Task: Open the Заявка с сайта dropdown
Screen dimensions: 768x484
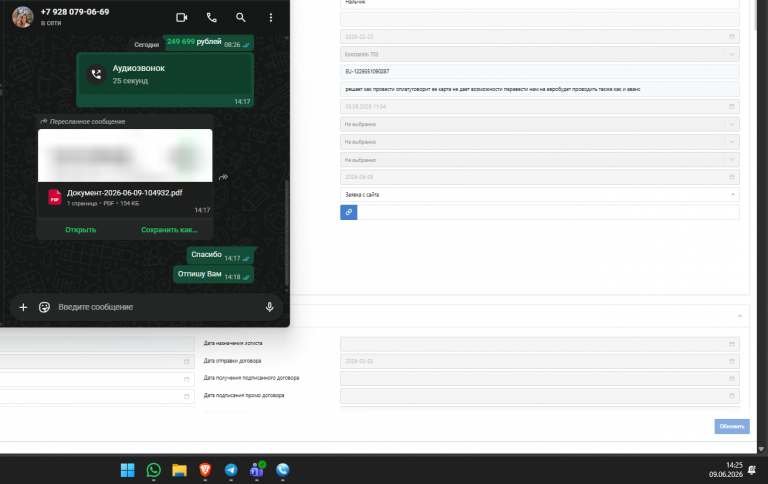Action: [x=540, y=194]
